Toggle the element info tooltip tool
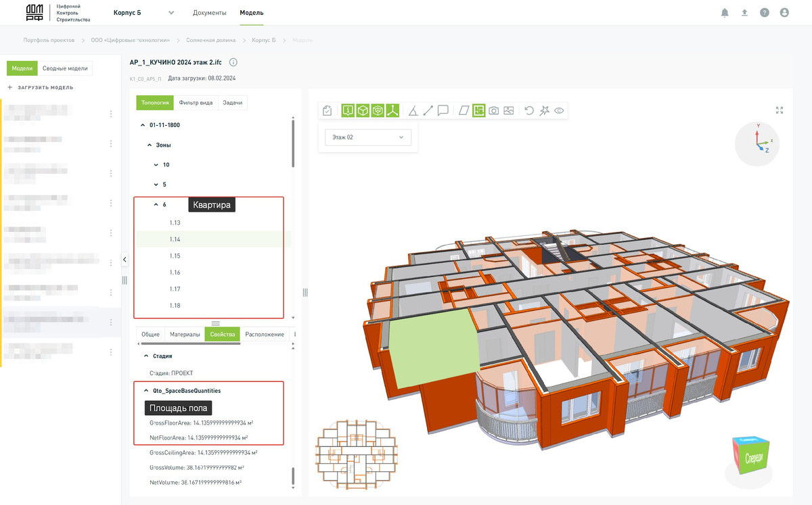 click(x=348, y=111)
